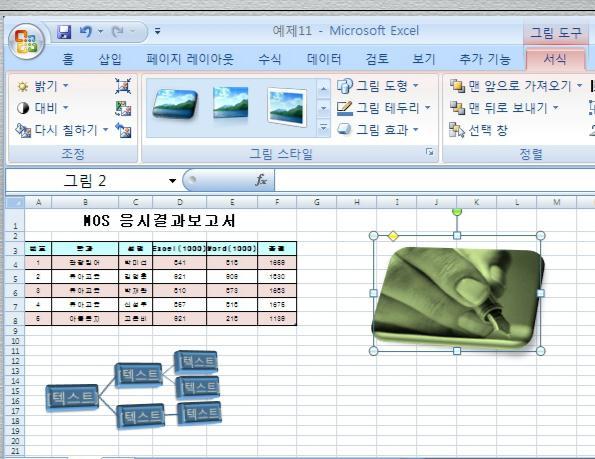
Task: Click 그림 효과 picture effects button
Action: [x=378, y=130]
